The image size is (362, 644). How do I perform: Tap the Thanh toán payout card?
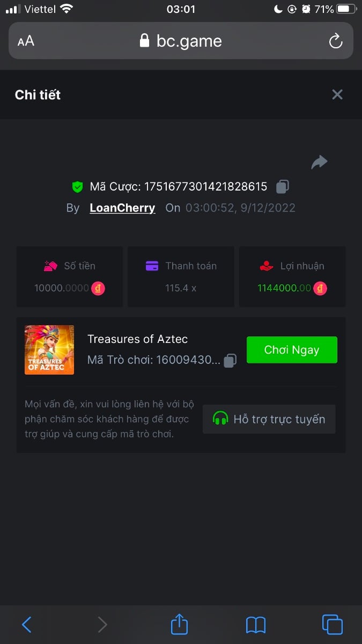181,277
